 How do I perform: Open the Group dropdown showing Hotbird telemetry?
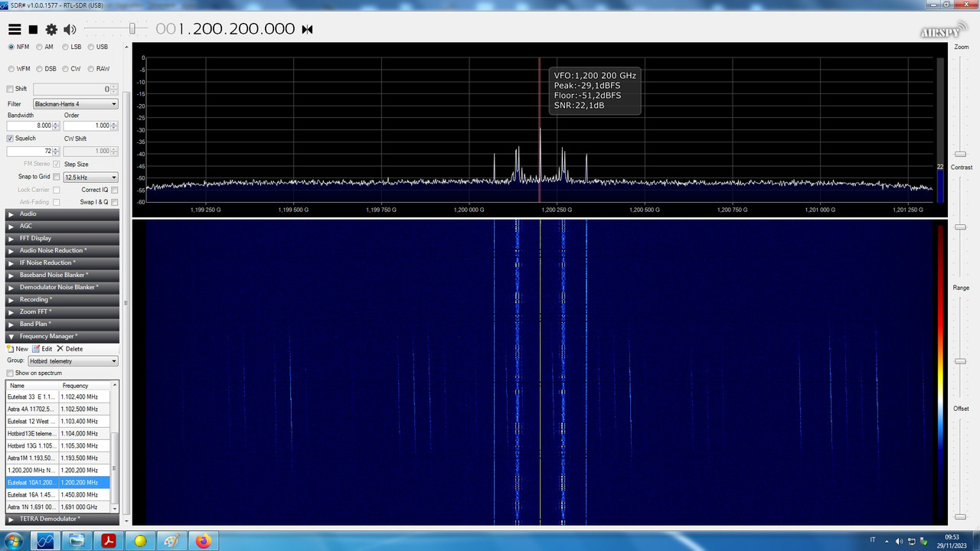pyautogui.click(x=72, y=360)
